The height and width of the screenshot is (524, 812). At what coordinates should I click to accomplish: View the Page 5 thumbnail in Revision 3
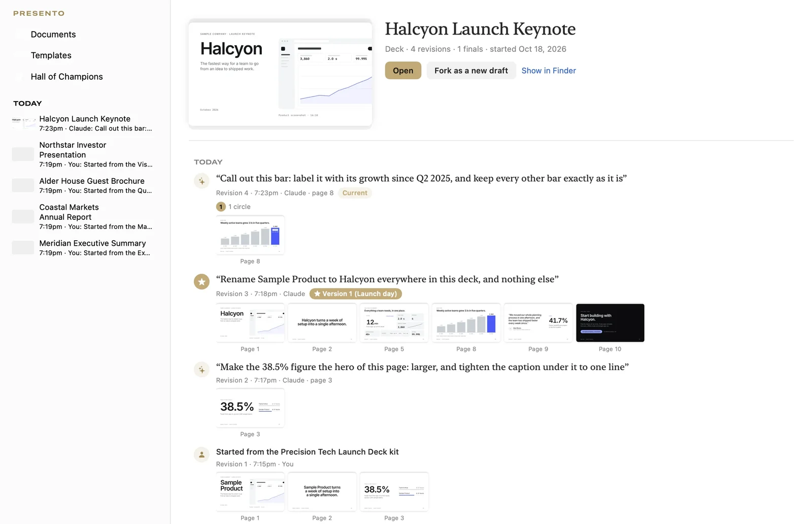pyautogui.click(x=394, y=323)
